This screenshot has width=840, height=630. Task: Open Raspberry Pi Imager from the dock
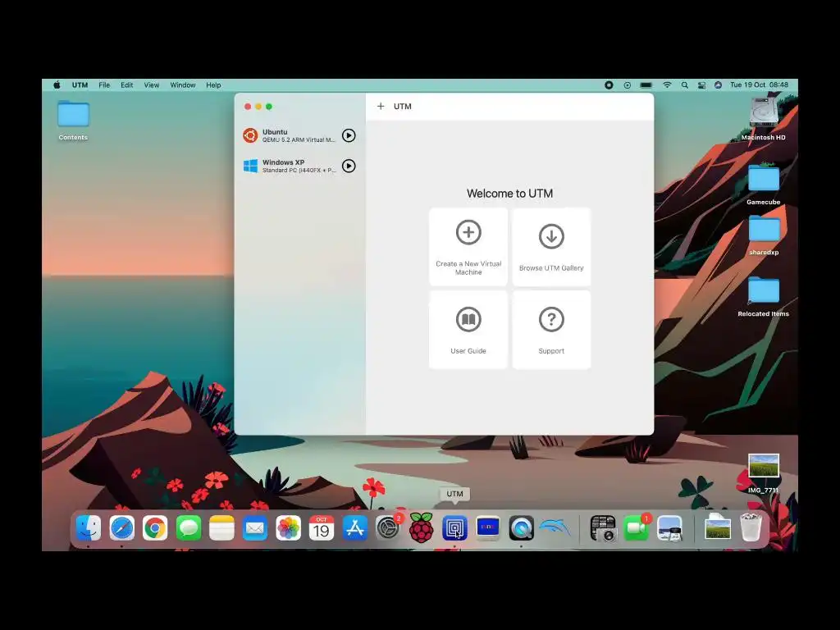421,528
